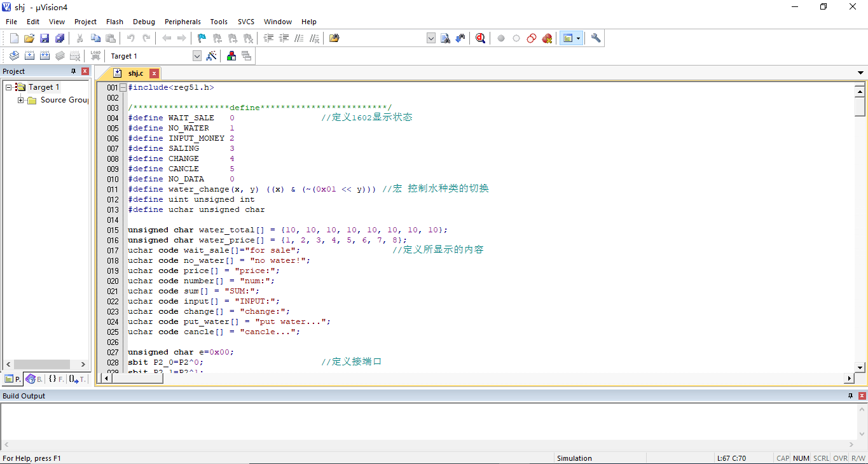868x464 pixels.
Task: Open the Peripherals menu
Action: coord(183,22)
